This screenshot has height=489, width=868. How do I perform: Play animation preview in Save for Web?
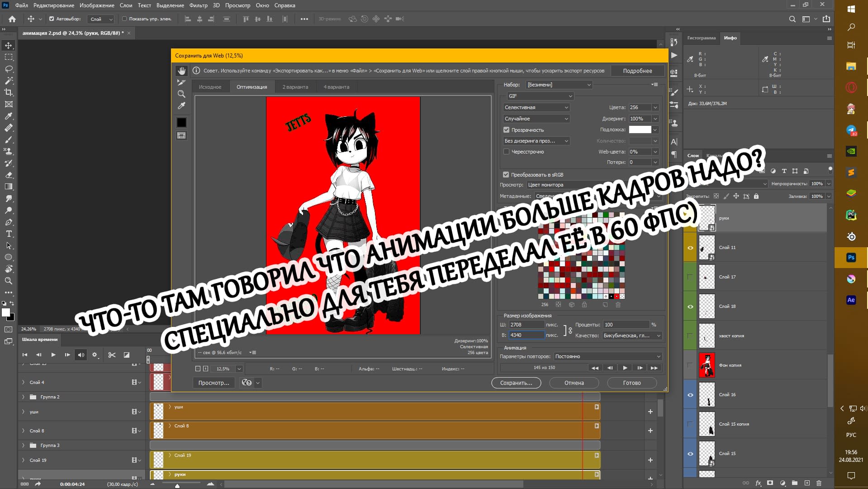pos(625,368)
